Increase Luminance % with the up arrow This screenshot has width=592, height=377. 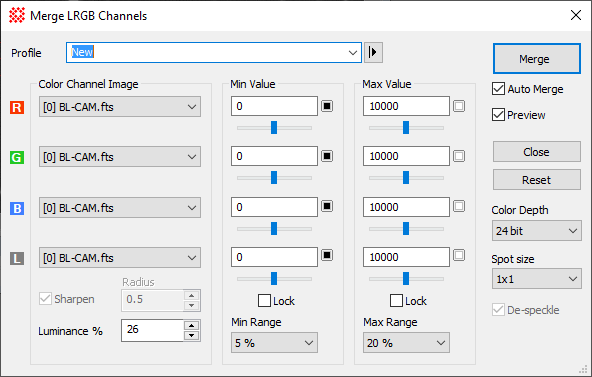[192, 326]
